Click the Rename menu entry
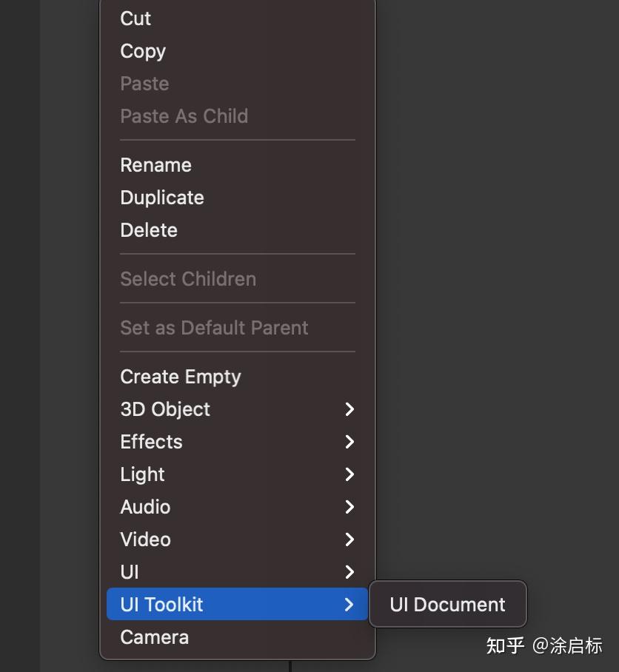The image size is (619, 672). coord(155,164)
